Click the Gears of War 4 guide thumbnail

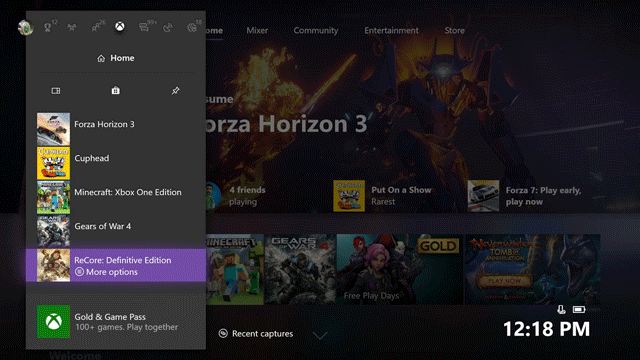click(x=53, y=231)
